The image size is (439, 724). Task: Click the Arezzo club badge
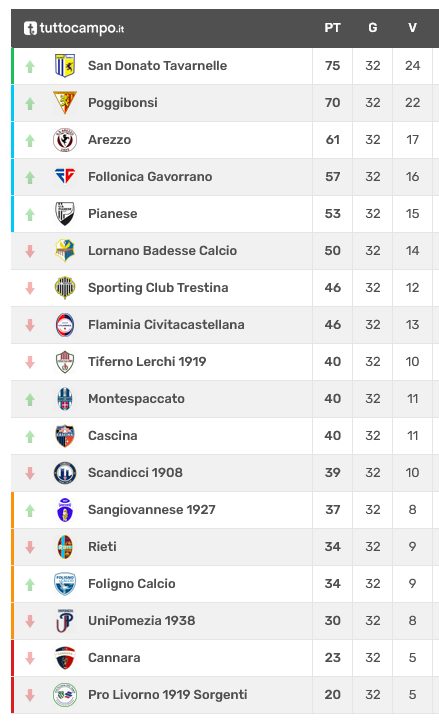click(65, 140)
